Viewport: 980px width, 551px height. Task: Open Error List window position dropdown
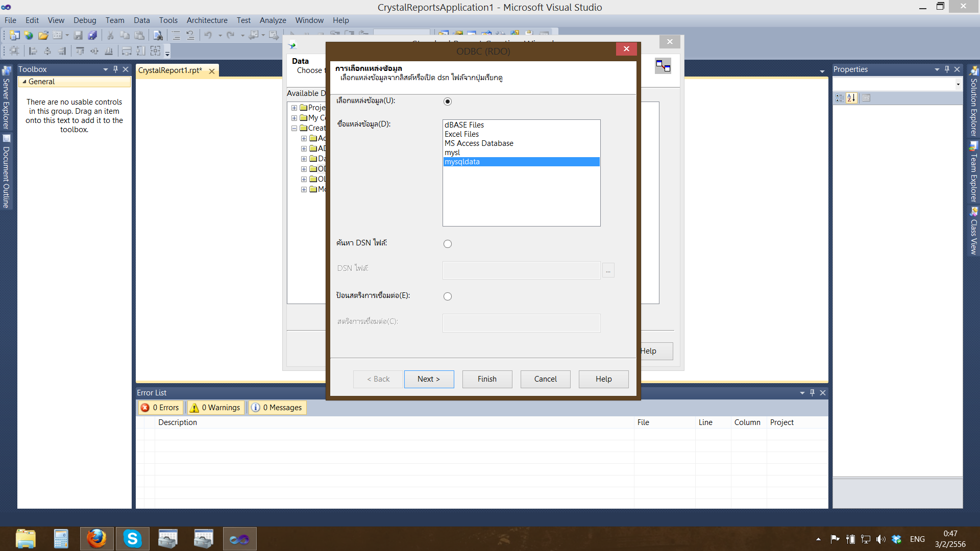802,393
